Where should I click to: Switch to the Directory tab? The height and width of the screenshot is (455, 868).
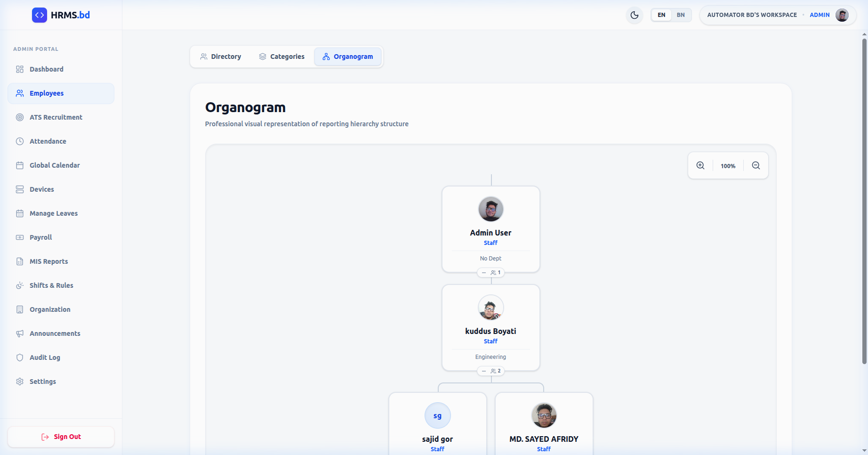220,57
